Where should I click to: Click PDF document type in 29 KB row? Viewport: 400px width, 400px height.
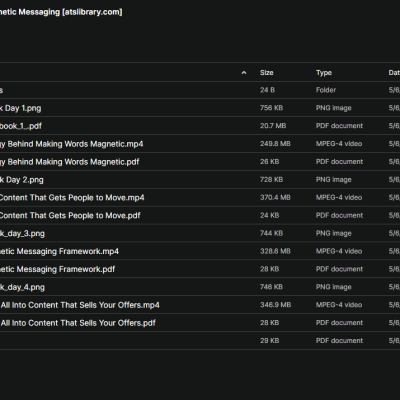coord(339,341)
